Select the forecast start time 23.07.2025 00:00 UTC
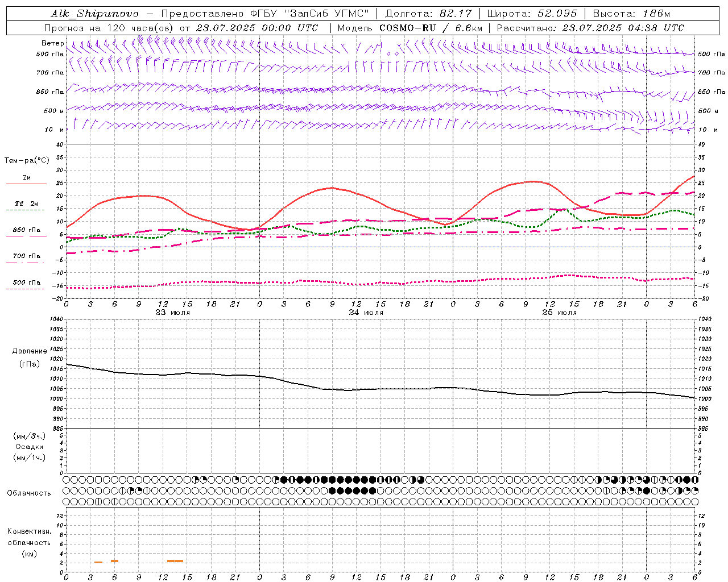 click(x=257, y=28)
